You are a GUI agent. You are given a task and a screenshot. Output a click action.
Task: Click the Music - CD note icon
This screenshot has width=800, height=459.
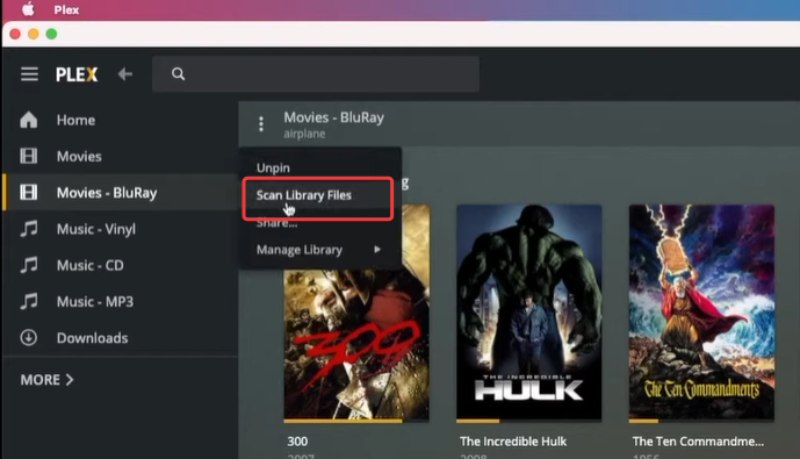pyautogui.click(x=29, y=265)
